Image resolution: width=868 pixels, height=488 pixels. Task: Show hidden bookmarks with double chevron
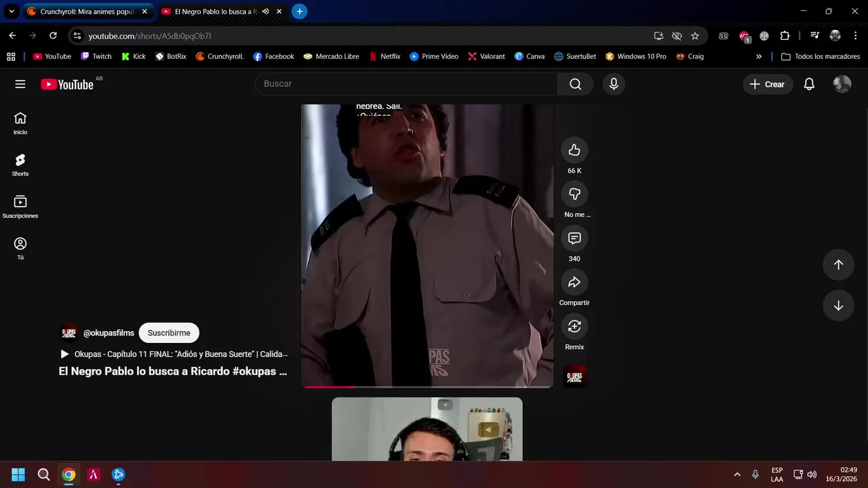point(759,56)
